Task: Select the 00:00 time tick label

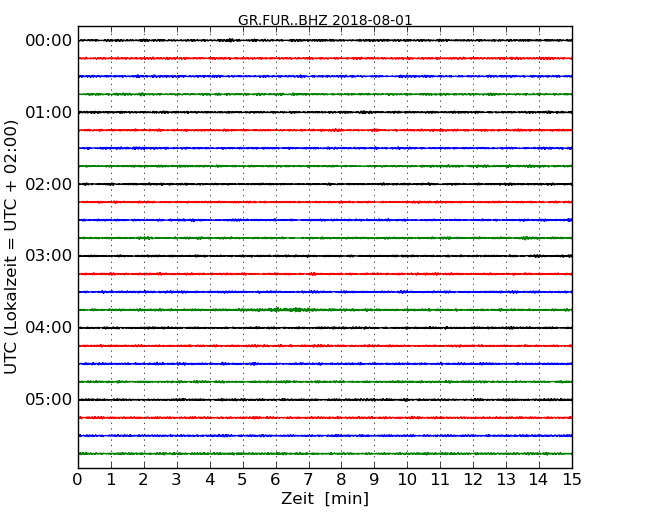Action: coord(49,41)
